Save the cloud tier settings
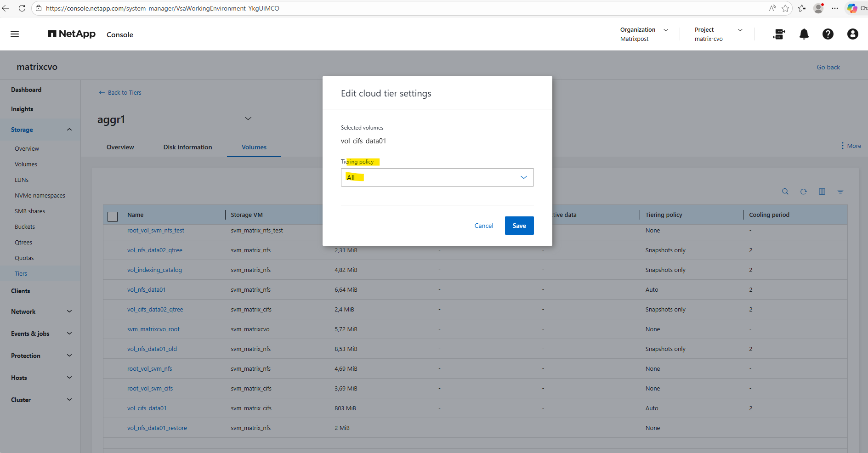This screenshot has height=453, width=868. pyautogui.click(x=519, y=226)
